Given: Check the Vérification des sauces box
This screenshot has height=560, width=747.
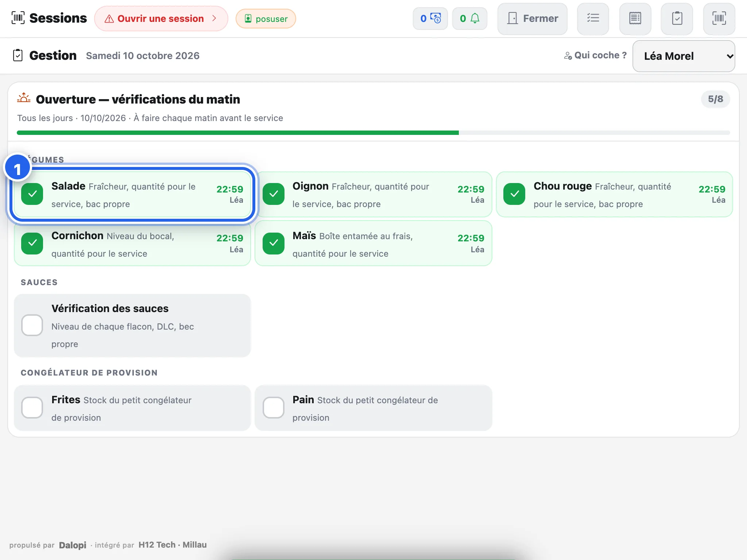Looking at the screenshot, I should click(32, 325).
